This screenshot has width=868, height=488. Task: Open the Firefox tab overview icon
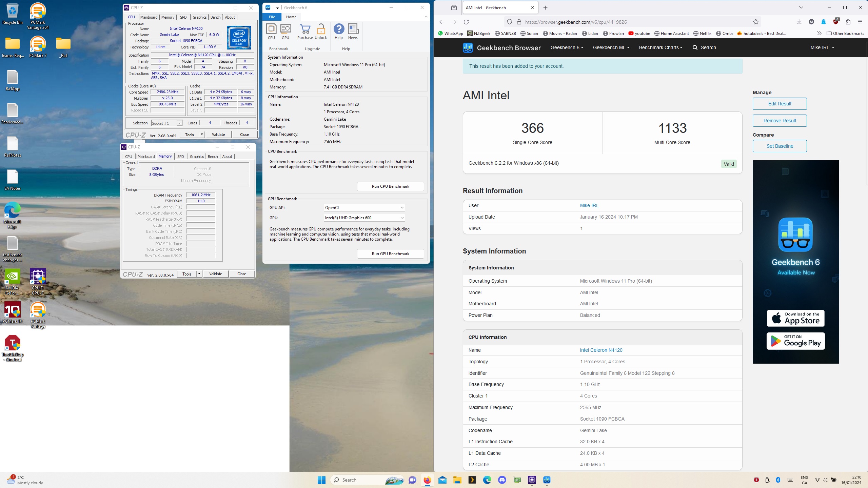[x=454, y=7]
